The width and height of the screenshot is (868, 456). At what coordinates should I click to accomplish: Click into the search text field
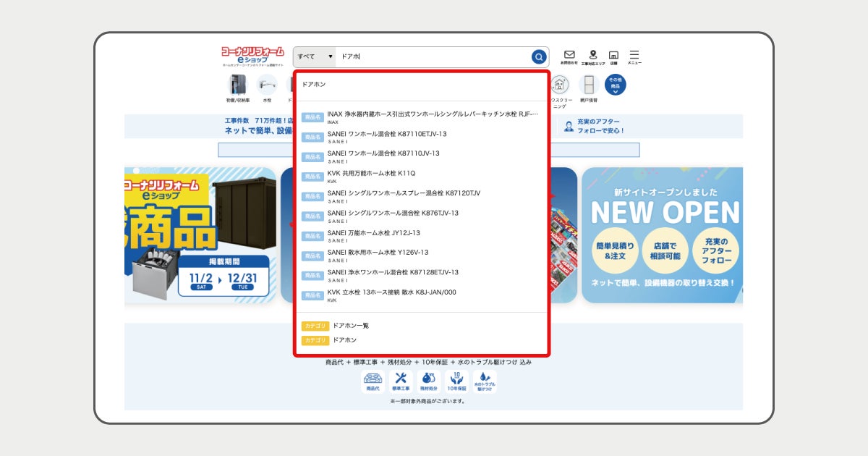(434, 56)
